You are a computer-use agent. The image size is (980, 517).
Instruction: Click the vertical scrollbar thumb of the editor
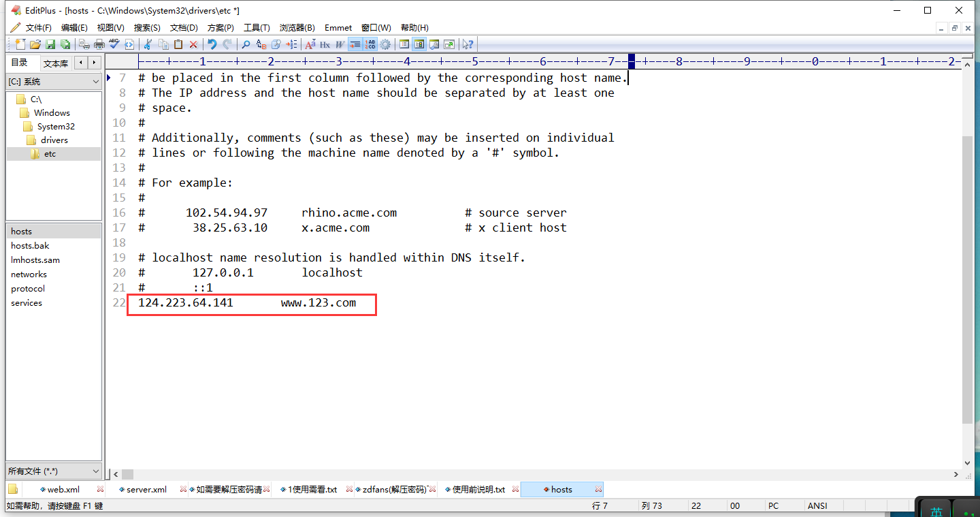pyautogui.click(x=968, y=279)
